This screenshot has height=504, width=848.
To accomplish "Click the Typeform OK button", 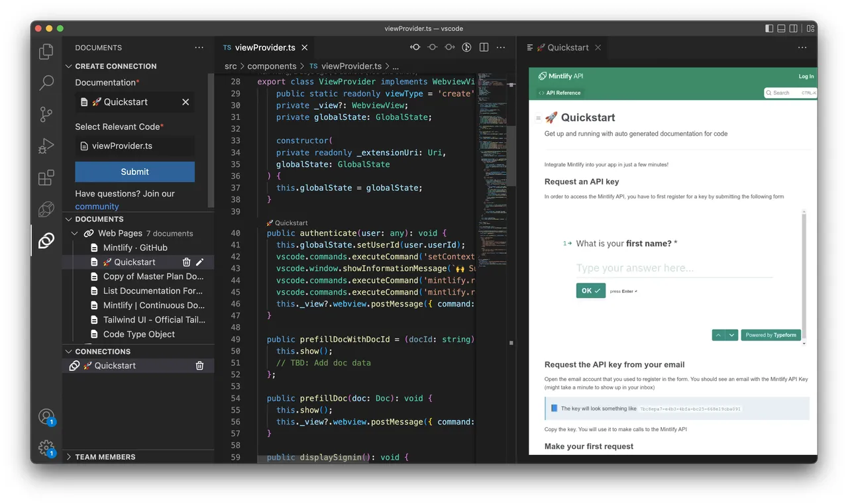I will click(x=591, y=290).
